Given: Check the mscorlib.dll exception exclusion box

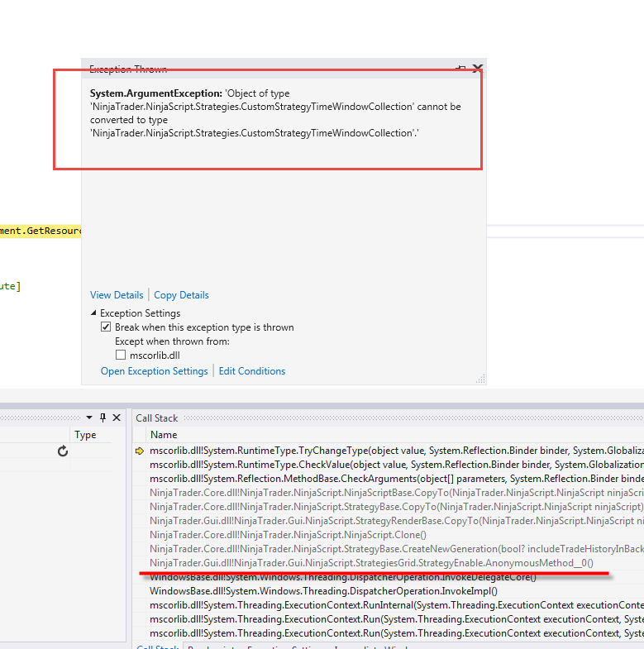Looking at the screenshot, I should [x=121, y=355].
